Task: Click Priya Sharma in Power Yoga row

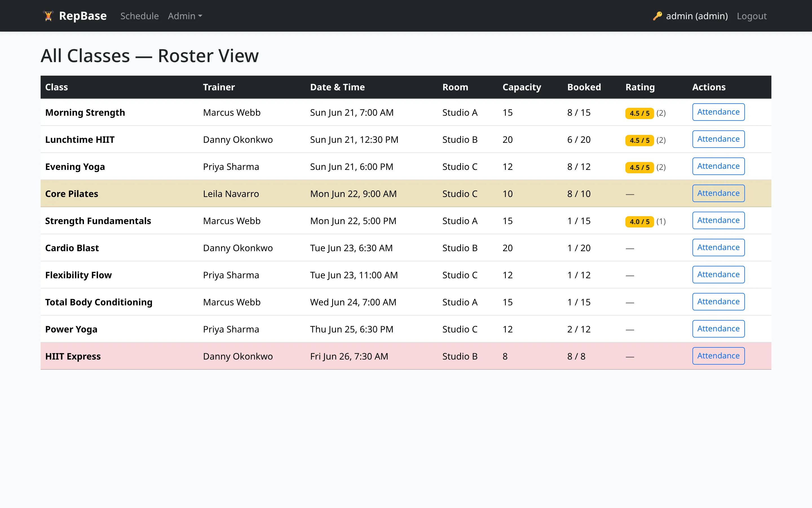Action: click(x=231, y=329)
